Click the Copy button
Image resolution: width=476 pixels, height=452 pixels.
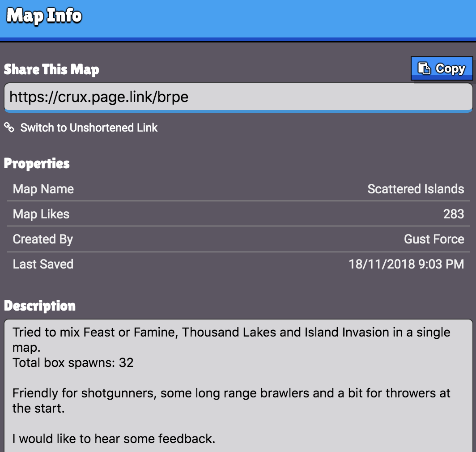tap(442, 68)
